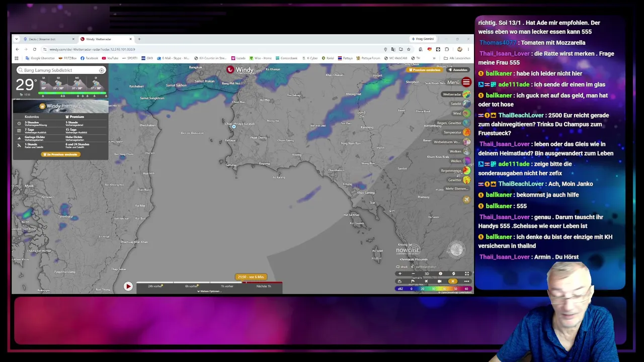Zoom out with the minus map control
644x362 pixels.
[414, 274]
